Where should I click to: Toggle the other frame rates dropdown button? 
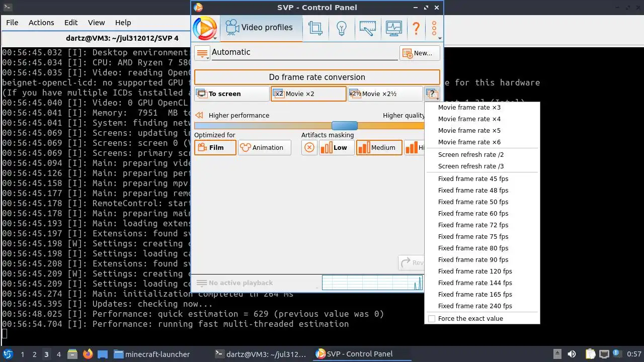[x=432, y=94]
